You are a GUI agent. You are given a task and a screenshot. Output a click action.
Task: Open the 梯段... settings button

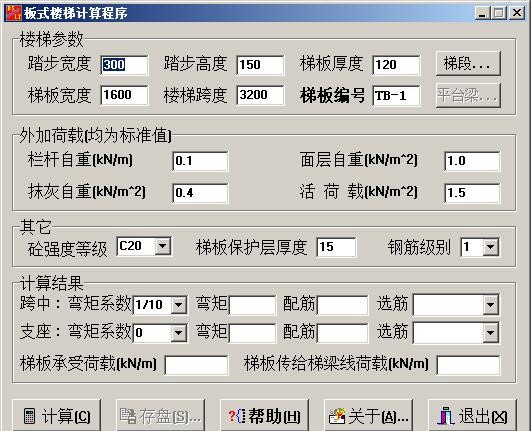tap(468, 63)
